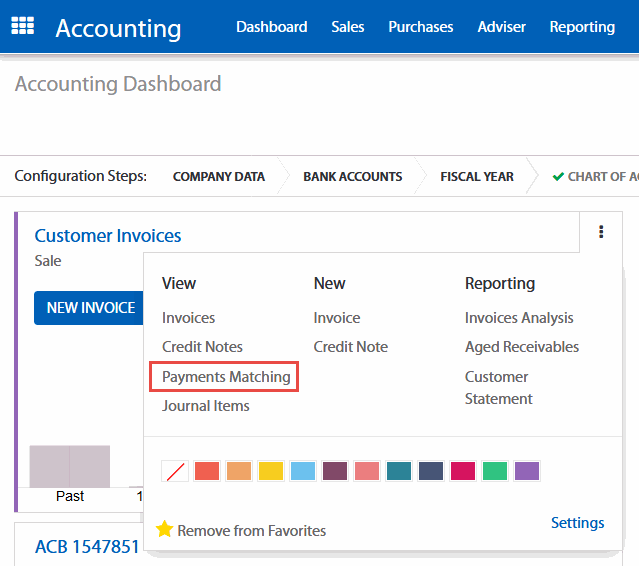This screenshot has width=639, height=566.
Task: Pick the red color swatch
Action: tap(207, 471)
